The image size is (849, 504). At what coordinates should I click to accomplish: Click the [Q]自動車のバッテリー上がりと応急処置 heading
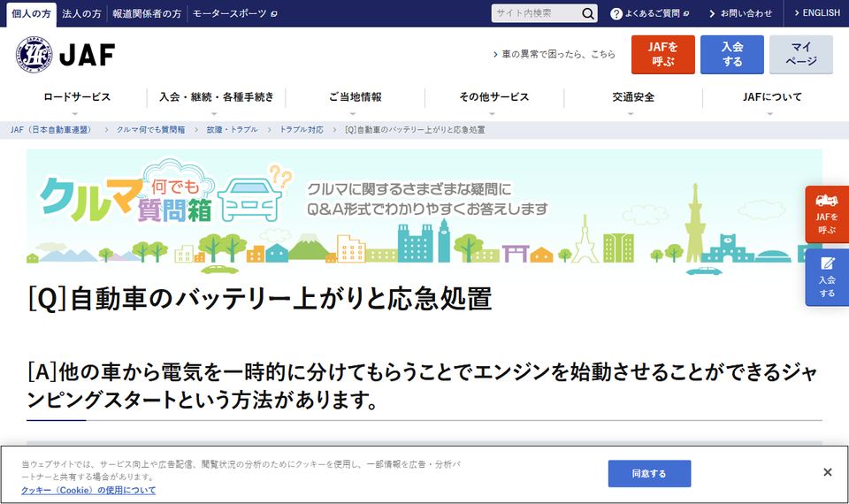coord(260,298)
